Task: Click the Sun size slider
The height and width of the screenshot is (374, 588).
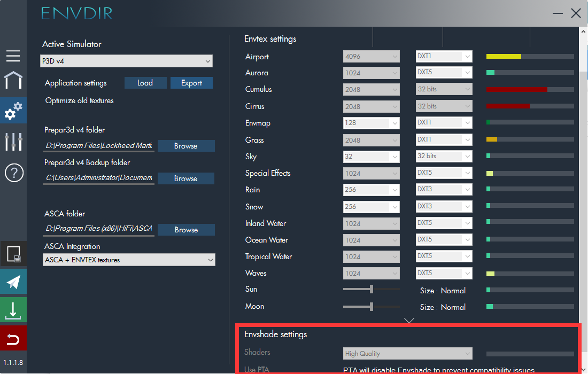Action: [371, 289]
